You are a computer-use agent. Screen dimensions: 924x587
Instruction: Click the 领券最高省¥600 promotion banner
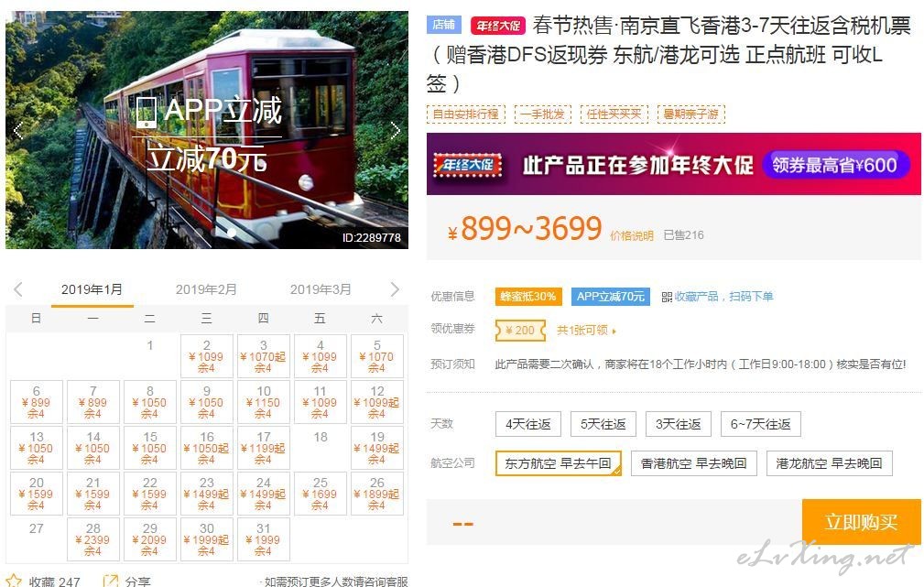point(834,165)
